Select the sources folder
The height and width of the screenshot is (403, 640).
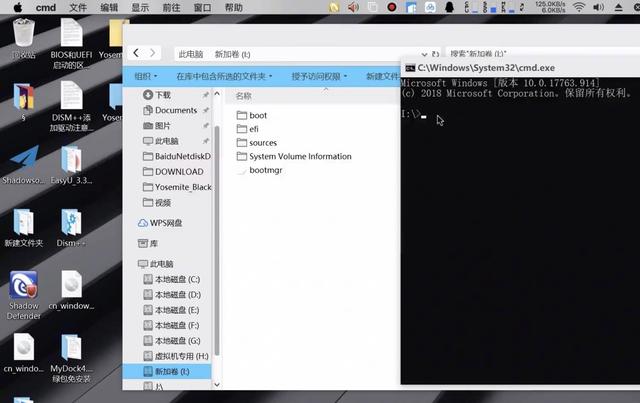[257, 143]
